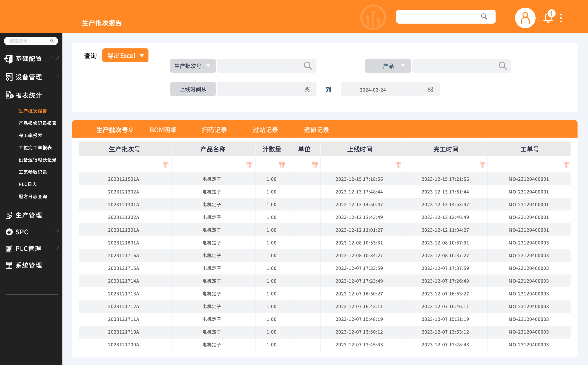
Task: Click the user profile avatar icon
Action: 525,18
